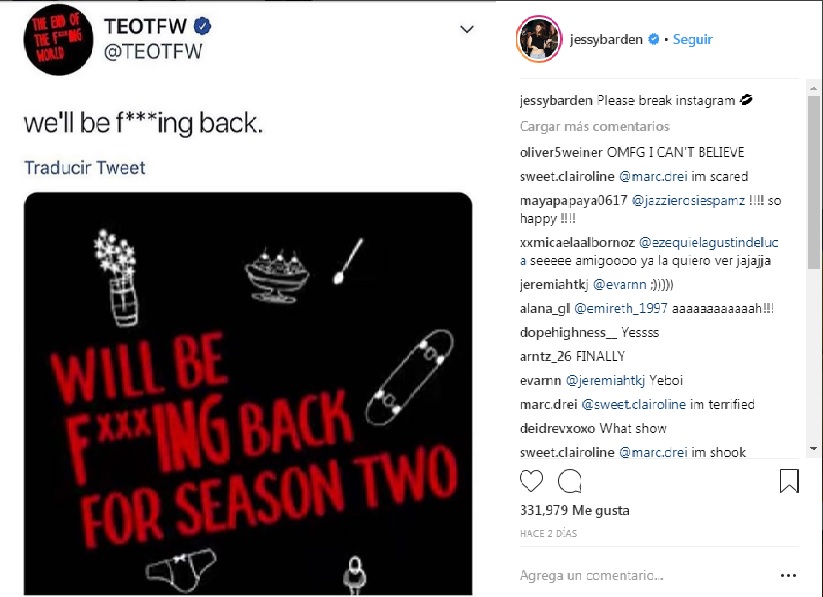View the 331,979 Me gusta likes list
823x597 pixels.
tap(575, 510)
